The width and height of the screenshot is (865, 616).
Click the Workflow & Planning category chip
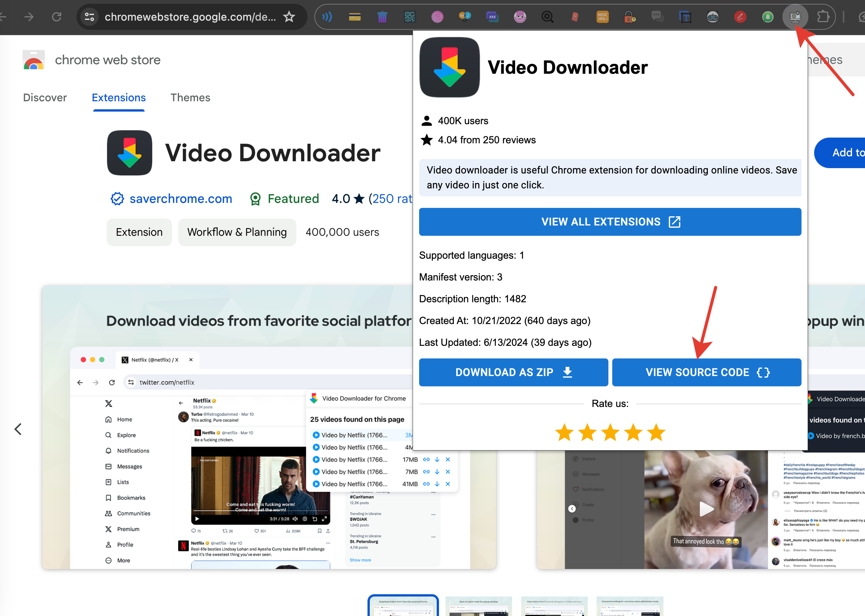coord(237,232)
